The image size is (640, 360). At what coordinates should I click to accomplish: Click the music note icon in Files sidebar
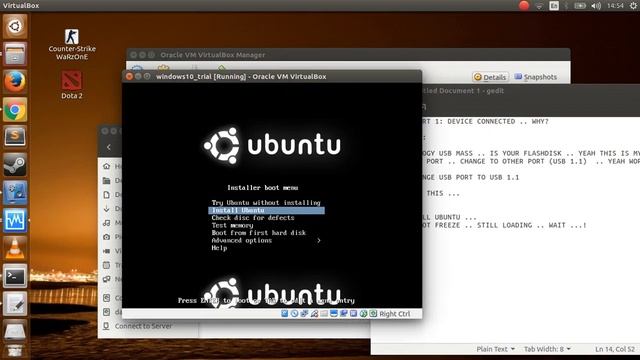pos(107,222)
